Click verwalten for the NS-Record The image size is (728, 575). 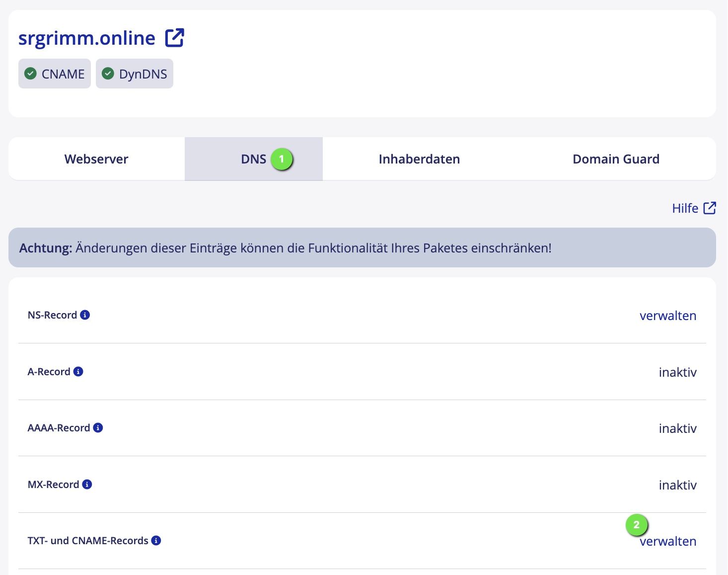pyautogui.click(x=667, y=316)
